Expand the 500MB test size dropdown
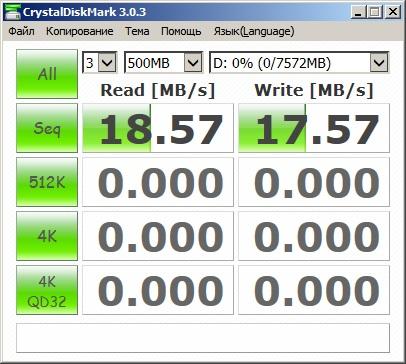 pos(193,62)
